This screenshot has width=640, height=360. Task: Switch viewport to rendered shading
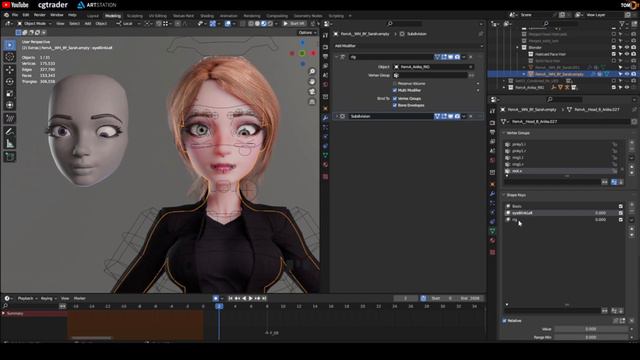(x=270, y=24)
